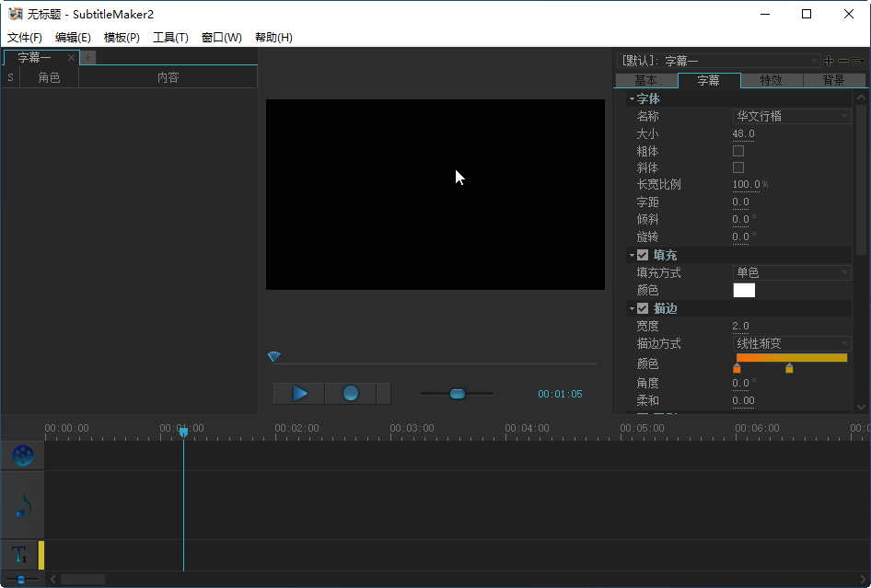Screen dimensions: 871x588
Task: Click the small button right of record
Action: (x=383, y=394)
